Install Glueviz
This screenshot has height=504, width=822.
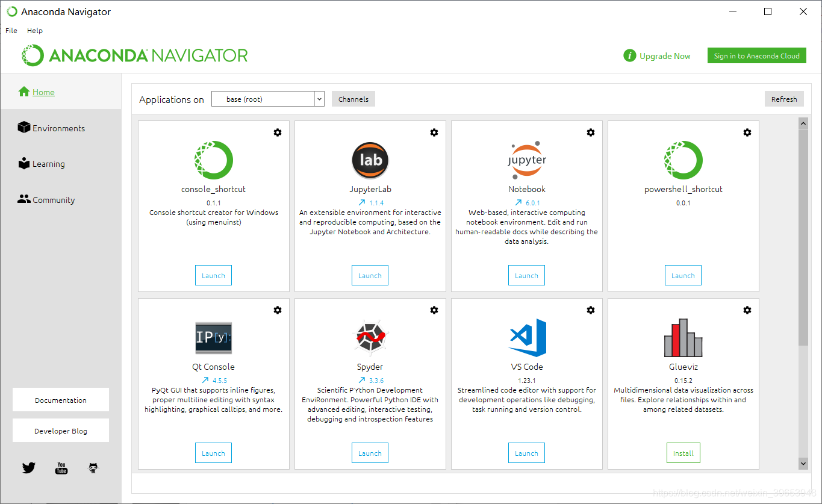tap(683, 453)
